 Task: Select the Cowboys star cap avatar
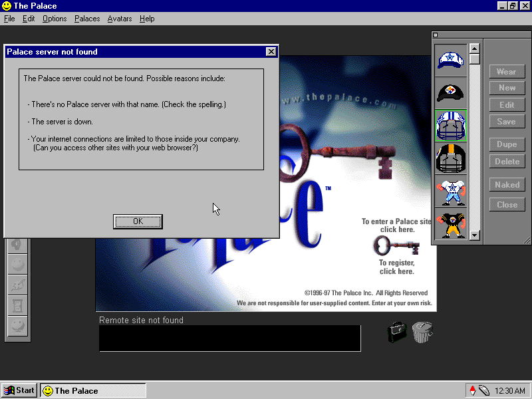(x=451, y=60)
